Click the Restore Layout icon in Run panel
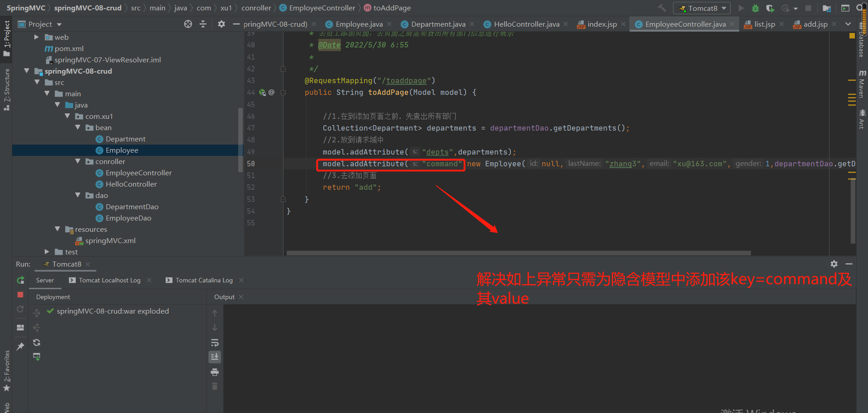 (x=20, y=328)
